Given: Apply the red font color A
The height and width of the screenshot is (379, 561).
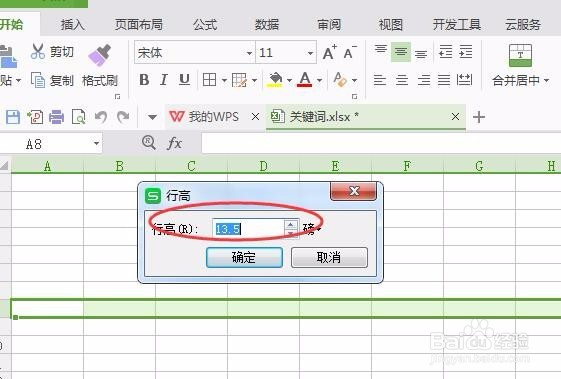Looking at the screenshot, I should click(x=305, y=79).
